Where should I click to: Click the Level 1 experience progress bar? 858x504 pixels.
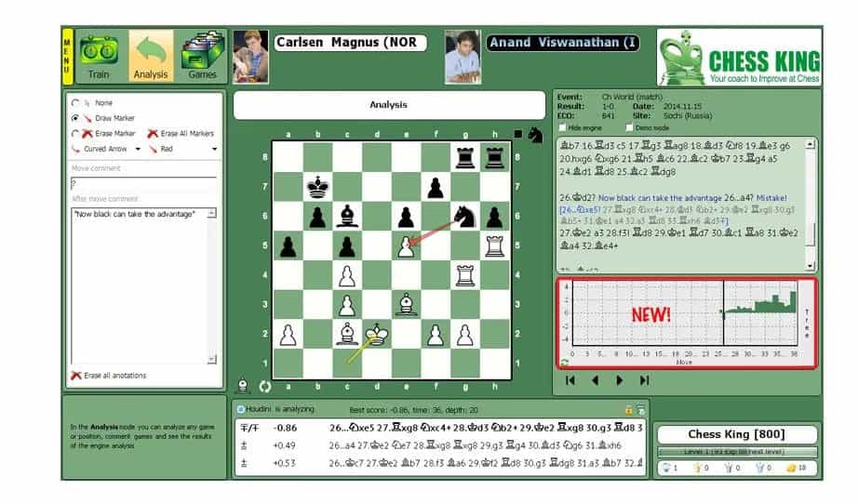pos(737,452)
